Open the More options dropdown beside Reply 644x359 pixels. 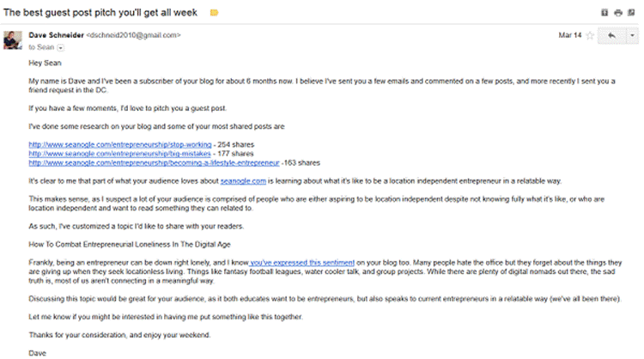tap(631, 35)
